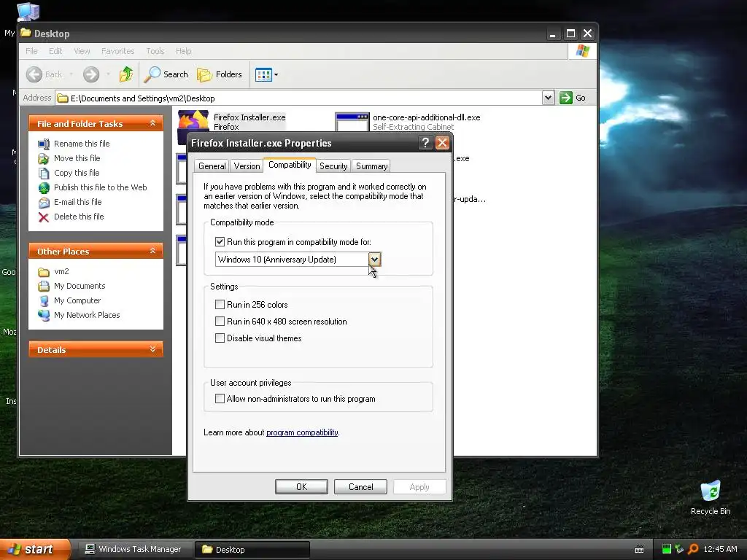747x560 pixels.
Task: Click the taskbar clock showing 12:45 AM
Action: pyautogui.click(x=720, y=549)
